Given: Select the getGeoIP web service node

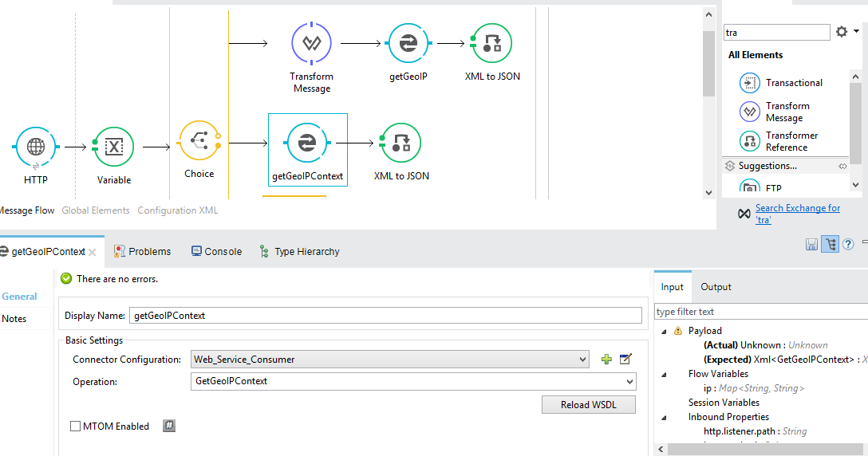Looking at the screenshot, I should tap(408, 43).
